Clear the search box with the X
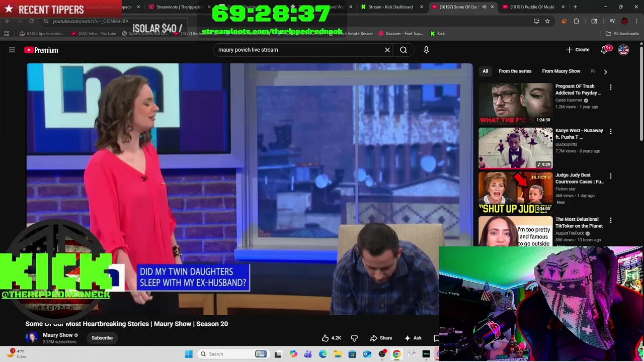 point(387,50)
